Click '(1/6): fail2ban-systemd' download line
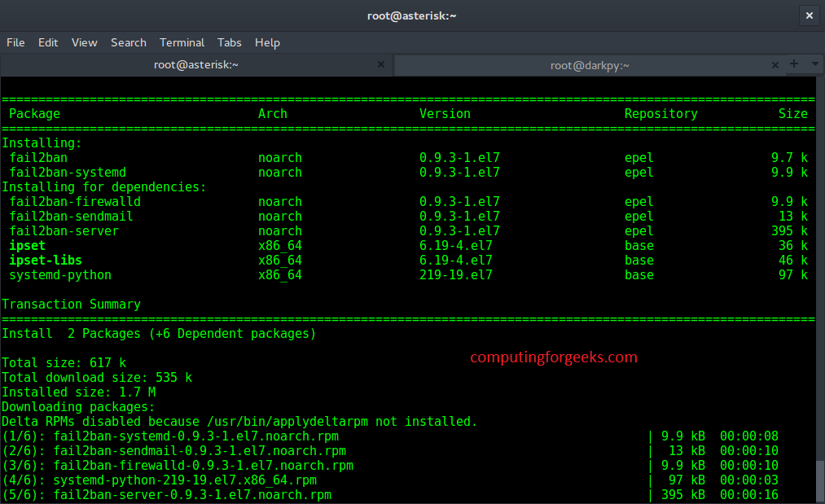The width and height of the screenshot is (825, 504). pos(390,436)
